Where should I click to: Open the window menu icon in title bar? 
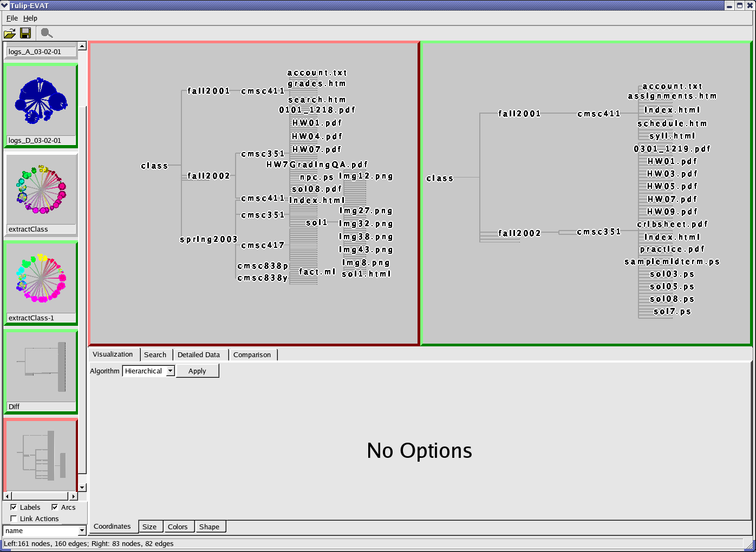5,5
